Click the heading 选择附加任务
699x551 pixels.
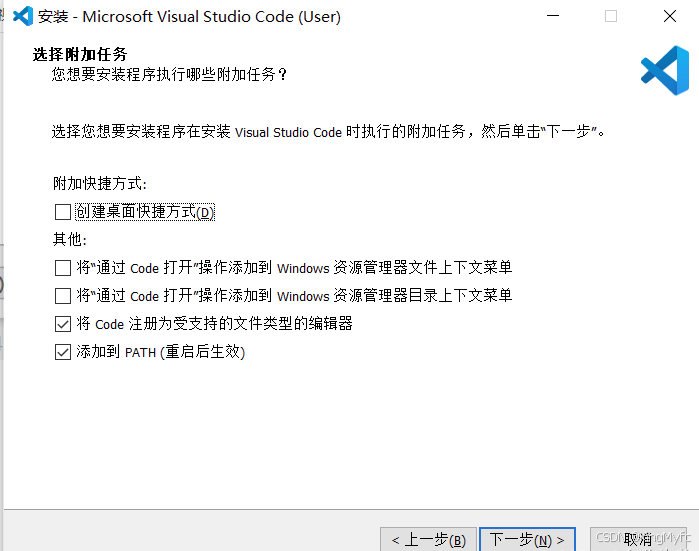click(x=80, y=54)
